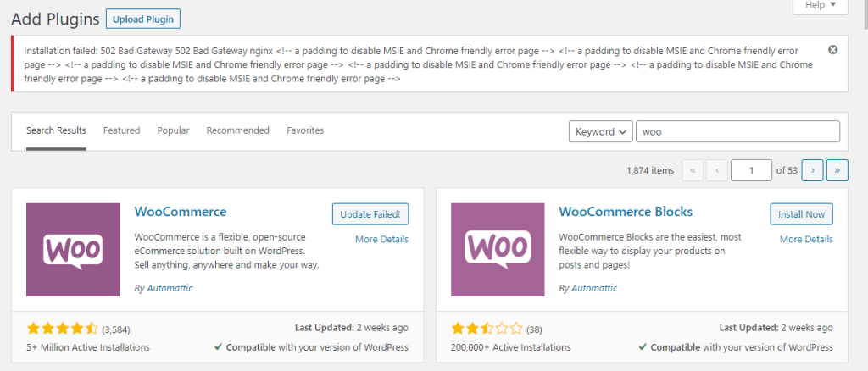Image resolution: width=868 pixels, height=371 pixels.
Task: Jump to last page of results
Action: (837, 171)
